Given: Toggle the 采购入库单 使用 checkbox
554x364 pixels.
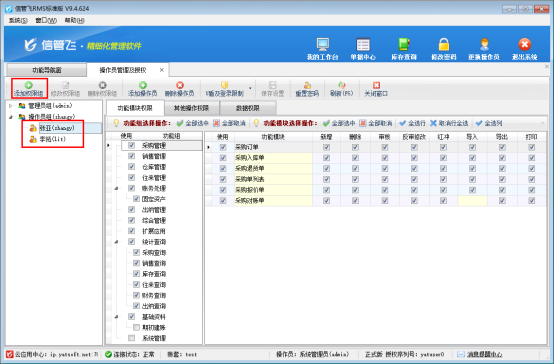Looking at the screenshot, I should pyautogui.click(x=223, y=158).
